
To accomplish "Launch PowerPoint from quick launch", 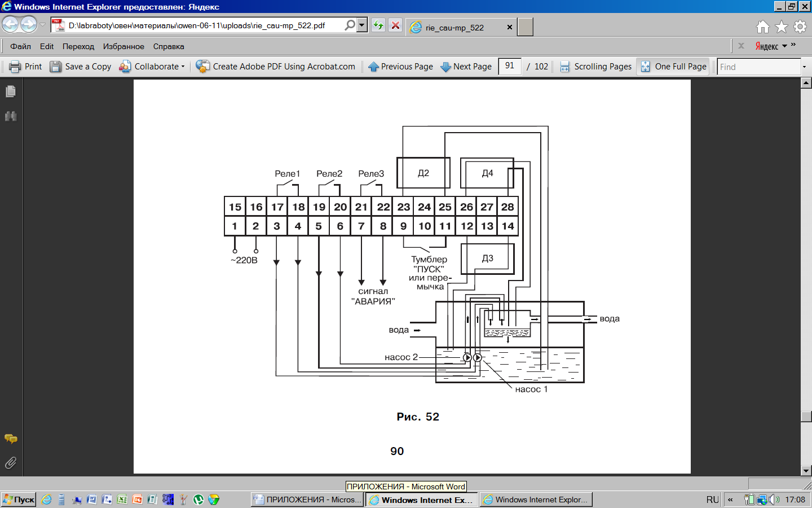I will pos(137,500).
